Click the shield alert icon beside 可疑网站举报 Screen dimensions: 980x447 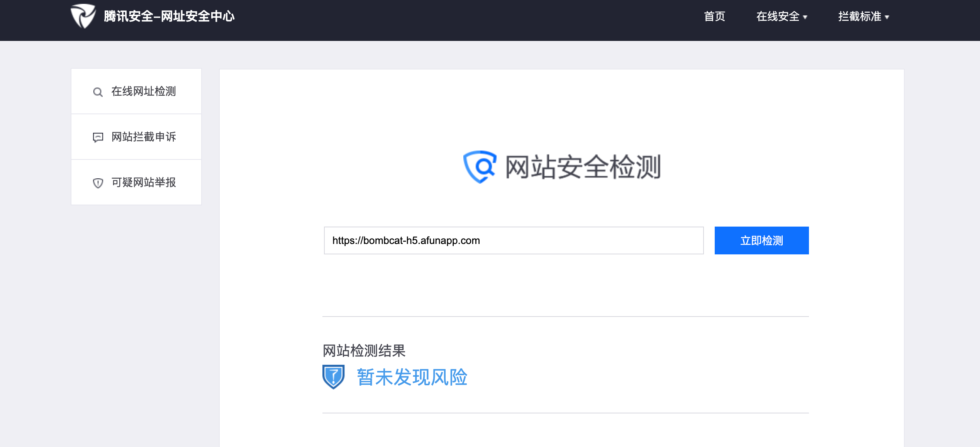(x=98, y=183)
